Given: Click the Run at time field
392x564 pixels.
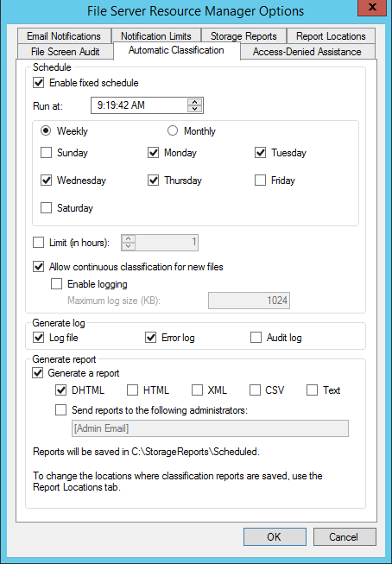Looking at the screenshot, I should point(139,105).
